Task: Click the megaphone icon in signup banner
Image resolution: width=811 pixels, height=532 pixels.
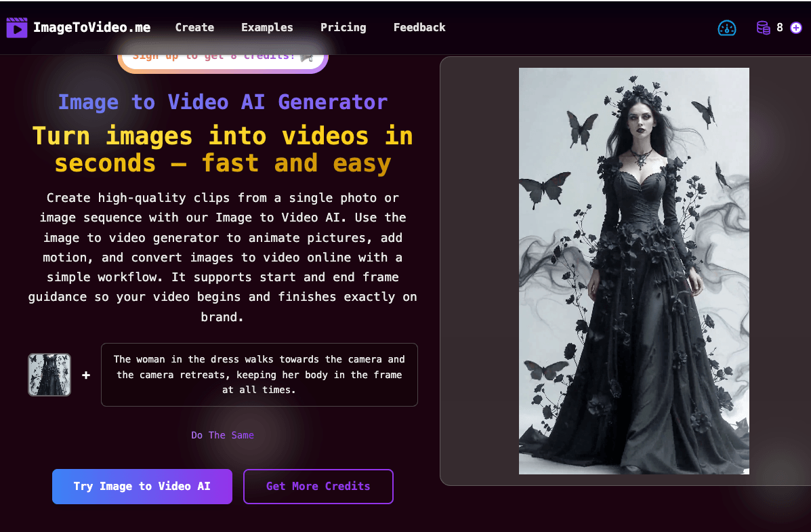Action: point(307,57)
